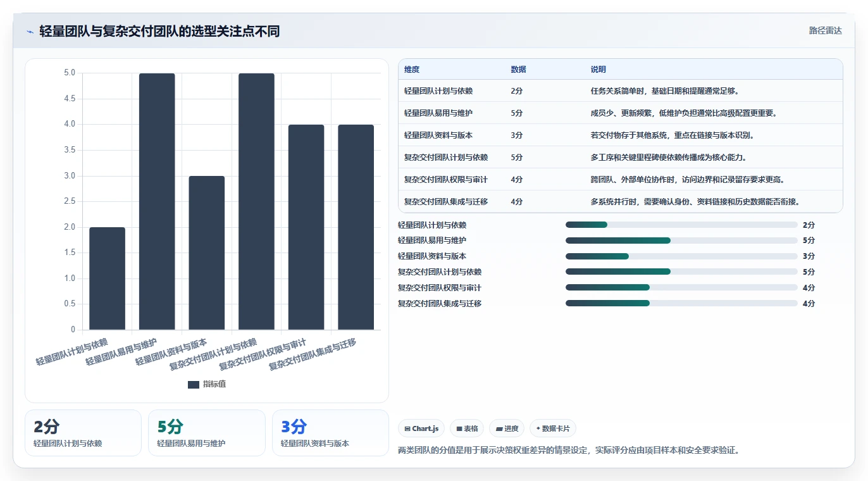This screenshot has width=868, height=481.
Task: Click the x-axis label 轻量团队资料与版本 under the chart
Action: tap(171, 352)
